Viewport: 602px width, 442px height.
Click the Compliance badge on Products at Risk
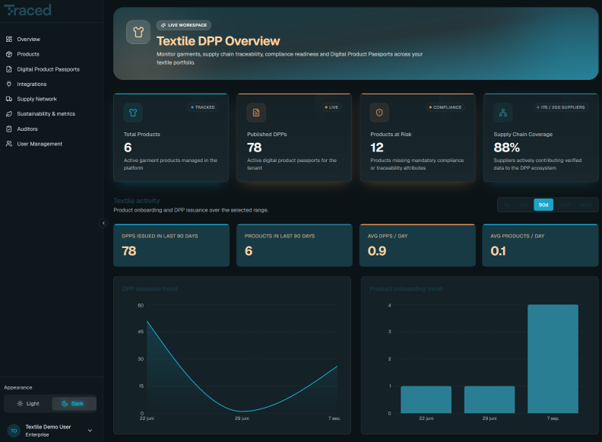click(445, 108)
